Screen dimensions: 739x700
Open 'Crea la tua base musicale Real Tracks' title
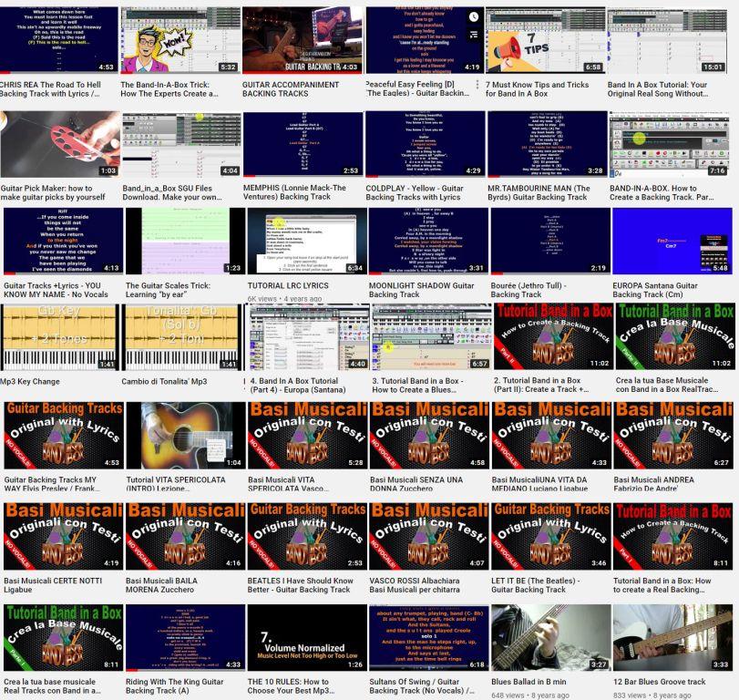coord(52,685)
